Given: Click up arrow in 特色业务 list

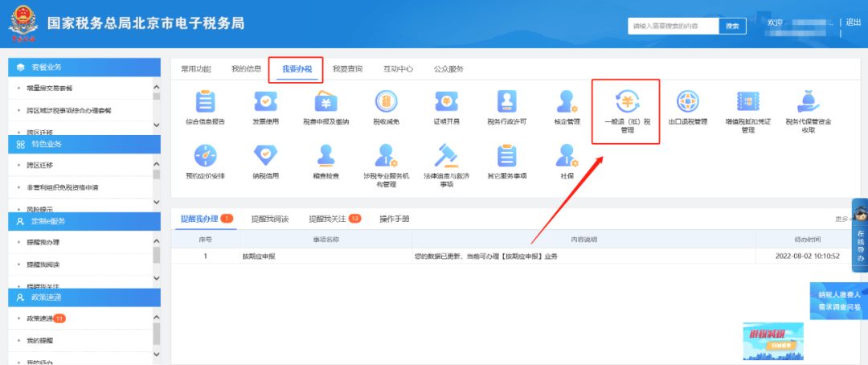Looking at the screenshot, I should [x=156, y=164].
